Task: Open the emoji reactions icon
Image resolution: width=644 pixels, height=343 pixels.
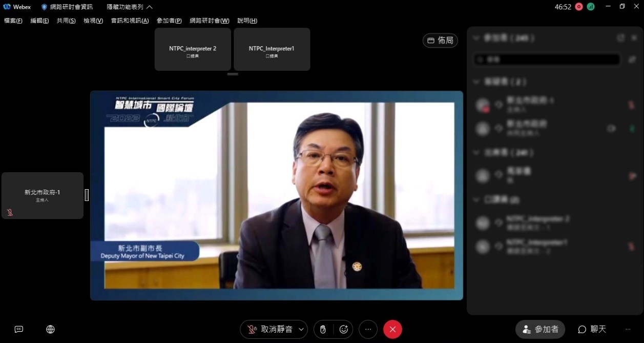Action: click(x=344, y=329)
